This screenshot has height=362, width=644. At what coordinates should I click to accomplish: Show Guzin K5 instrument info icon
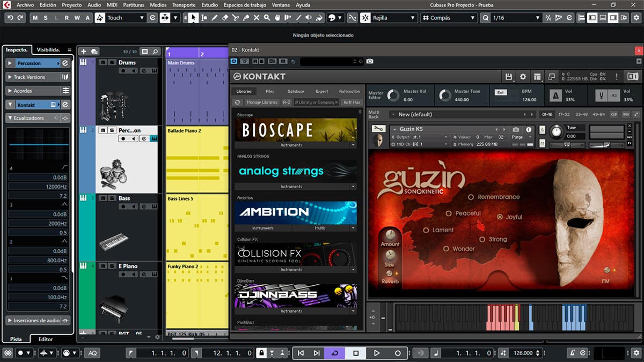click(x=529, y=129)
